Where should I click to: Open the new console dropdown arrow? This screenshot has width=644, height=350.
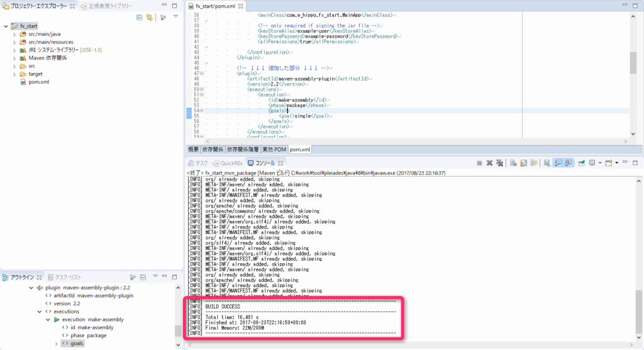click(616, 163)
